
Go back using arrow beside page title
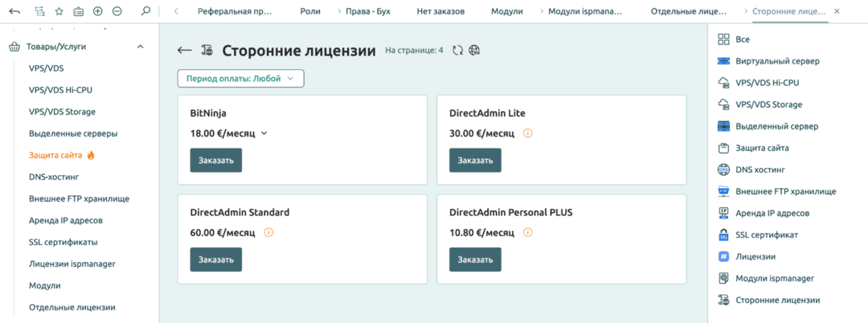(184, 51)
